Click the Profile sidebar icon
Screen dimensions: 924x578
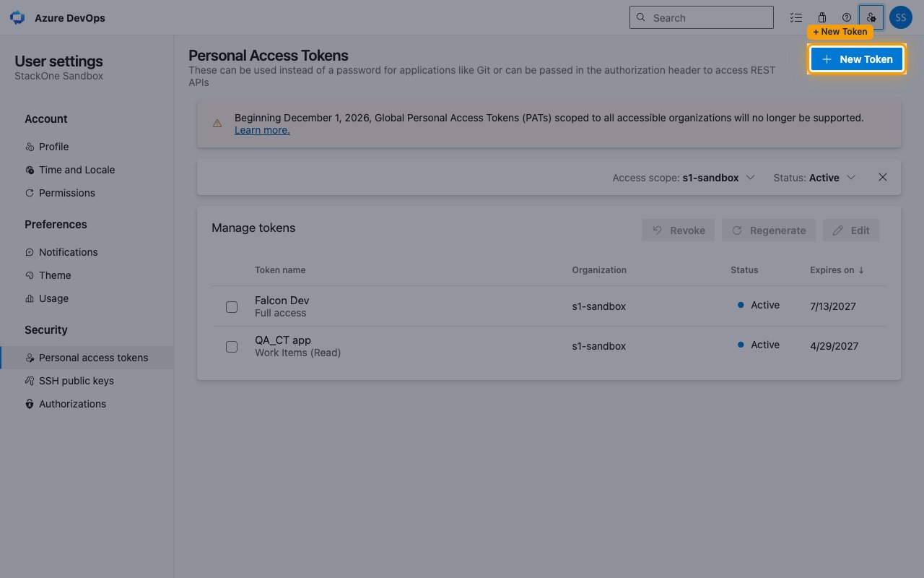pyautogui.click(x=30, y=147)
